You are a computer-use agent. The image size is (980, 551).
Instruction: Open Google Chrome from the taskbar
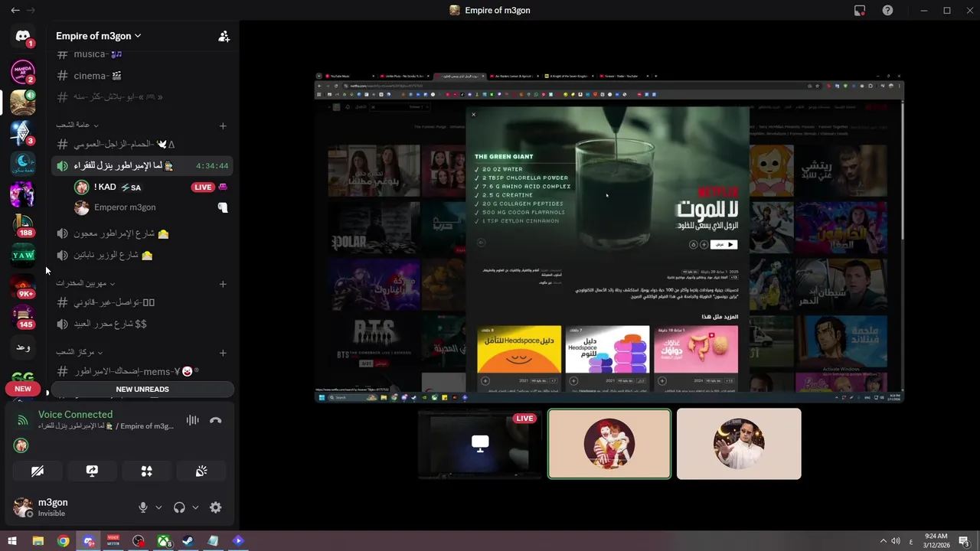[x=64, y=541]
